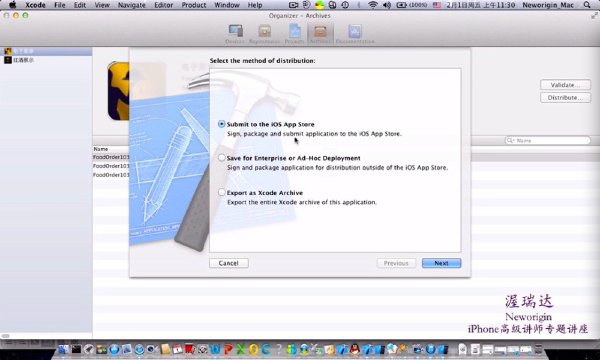Open Finder from the dock
Viewport: 600px width, 360px height.
tap(64, 349)
